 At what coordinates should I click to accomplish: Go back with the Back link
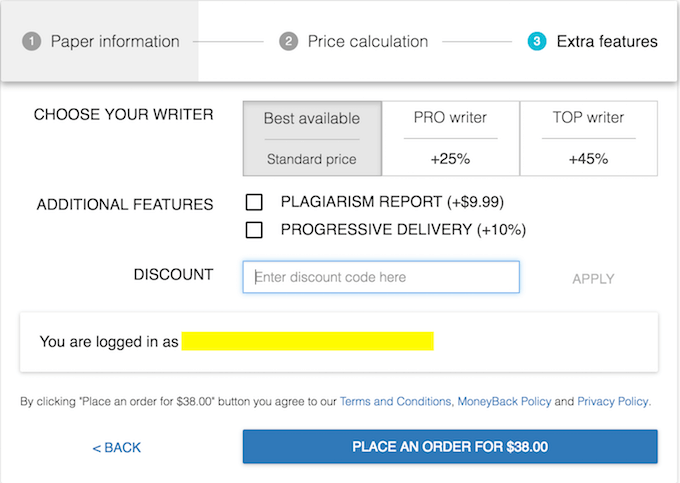click(117, 447)
